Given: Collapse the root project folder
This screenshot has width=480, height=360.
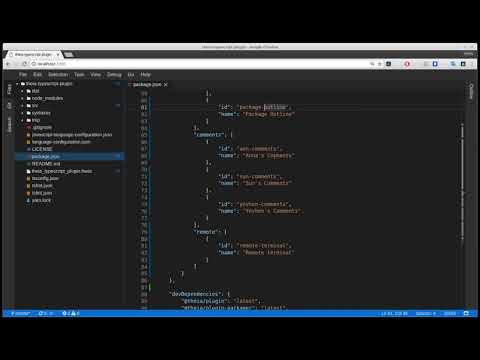Looking at the screenshot, I should [x=17, y=84].
